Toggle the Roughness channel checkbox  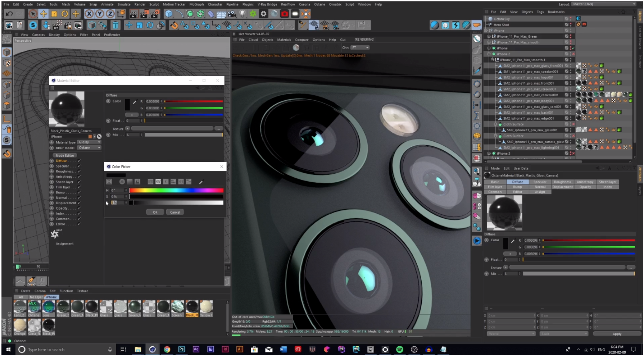tap(79, 172)
